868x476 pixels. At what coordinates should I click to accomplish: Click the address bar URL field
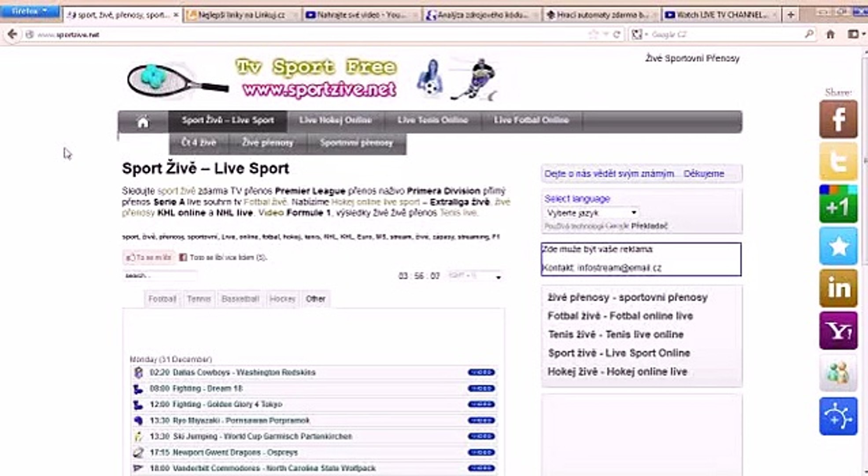coord(308,34)
